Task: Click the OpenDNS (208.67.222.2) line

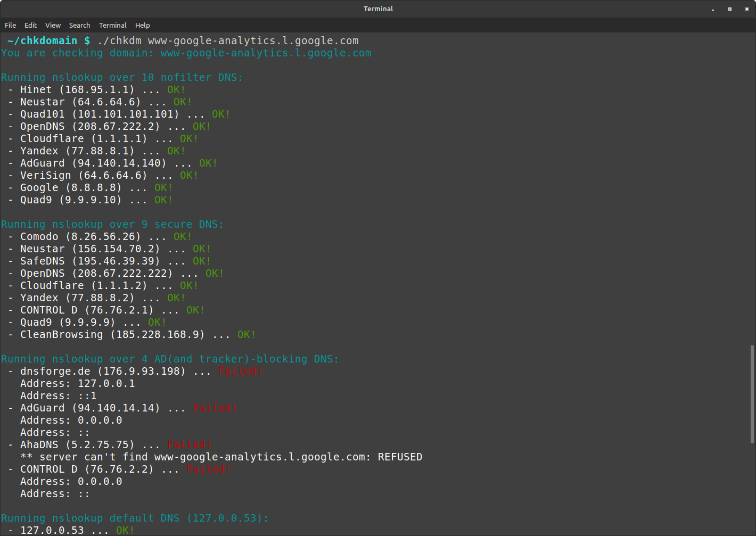Action: [109, 126]
